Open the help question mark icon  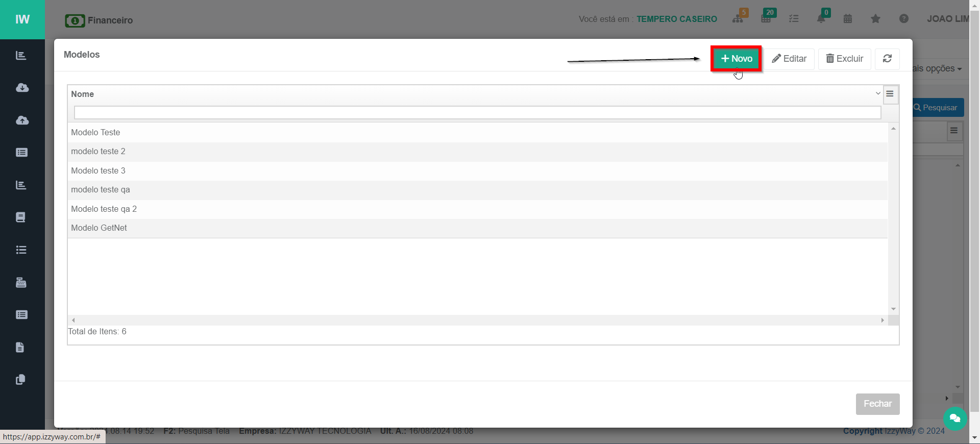point(903,19)
